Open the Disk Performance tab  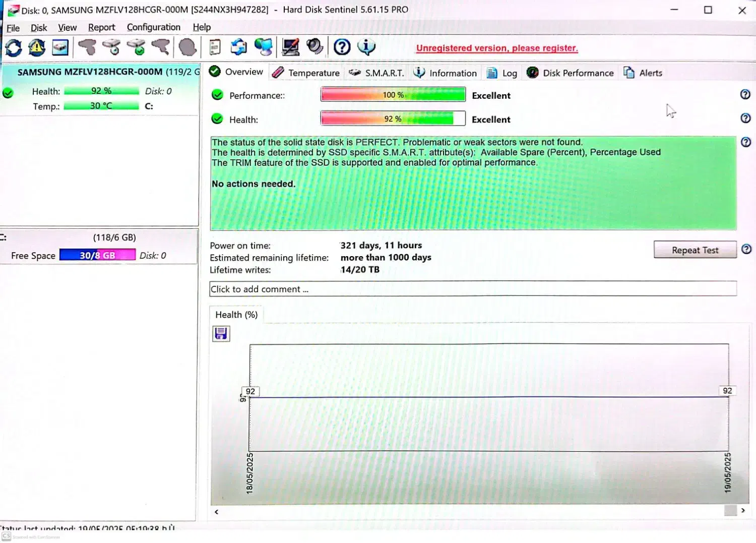pyautogui.click(x=571, y=73)
